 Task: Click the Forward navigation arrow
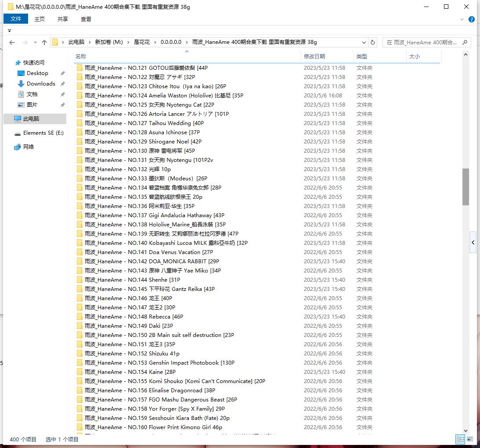point(25,43)
